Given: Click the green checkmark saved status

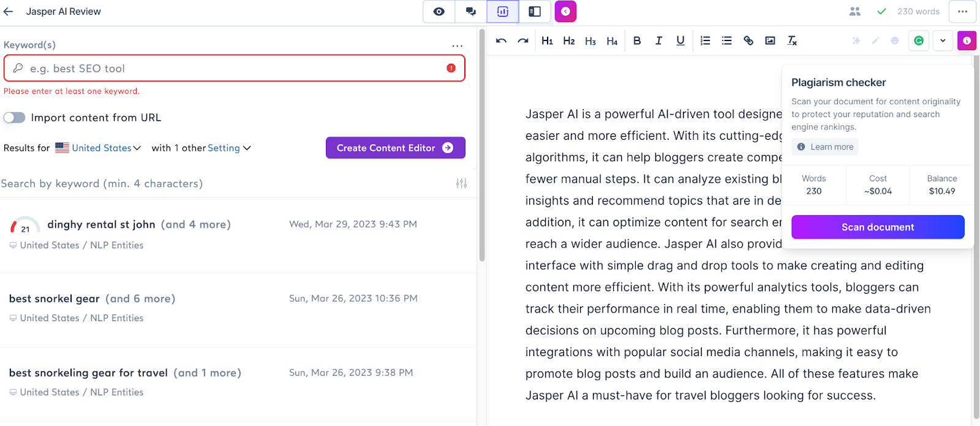Looking at the screenshot, I should 882,12.
